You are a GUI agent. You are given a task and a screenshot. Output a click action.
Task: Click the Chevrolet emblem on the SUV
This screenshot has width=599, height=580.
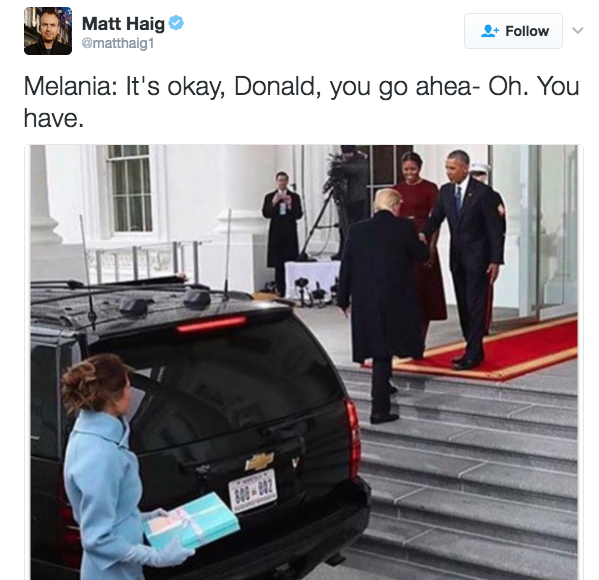(259, 461)
